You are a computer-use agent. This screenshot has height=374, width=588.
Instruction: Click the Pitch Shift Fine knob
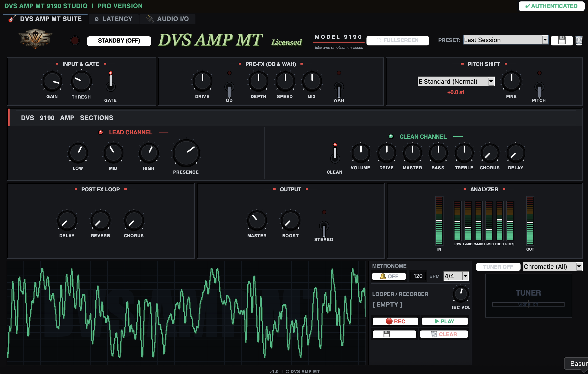tap(511, 81)
